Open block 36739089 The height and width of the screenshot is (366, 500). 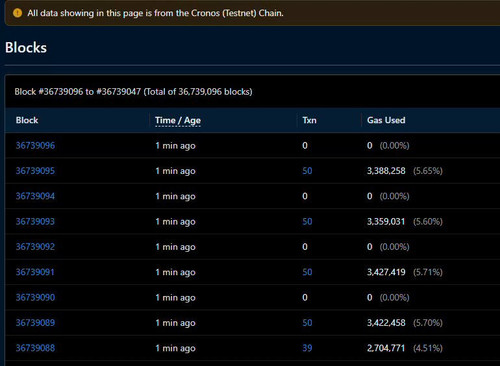coord(35,323)
